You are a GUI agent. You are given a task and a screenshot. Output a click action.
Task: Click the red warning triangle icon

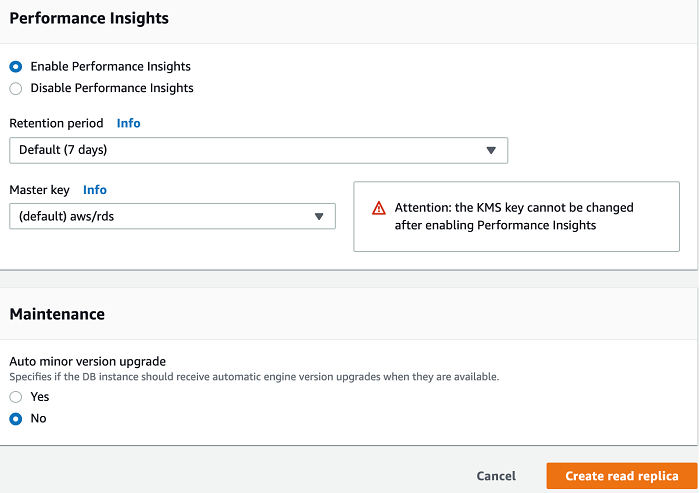pos(379,208)
